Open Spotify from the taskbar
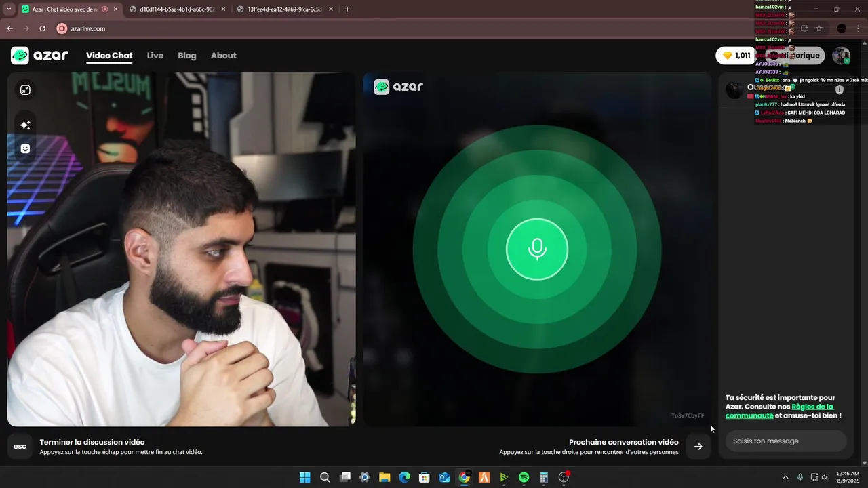 click(x=524, y=477)
